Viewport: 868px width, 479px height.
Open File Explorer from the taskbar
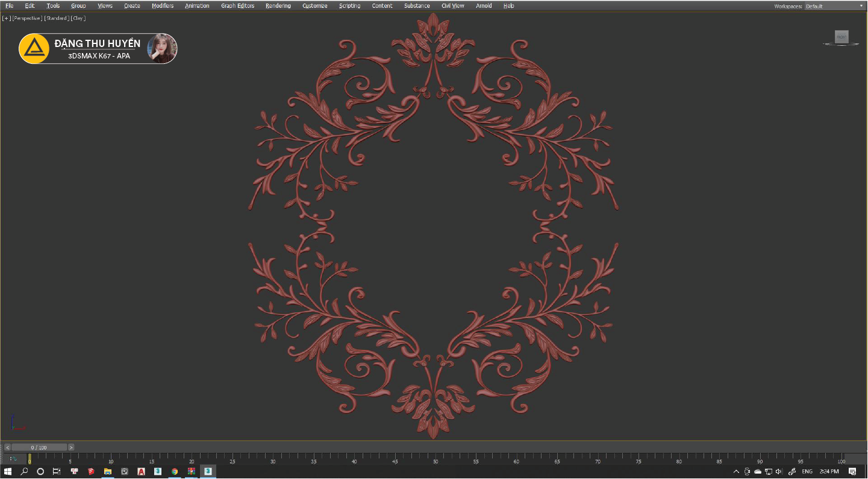pos(108,471)
